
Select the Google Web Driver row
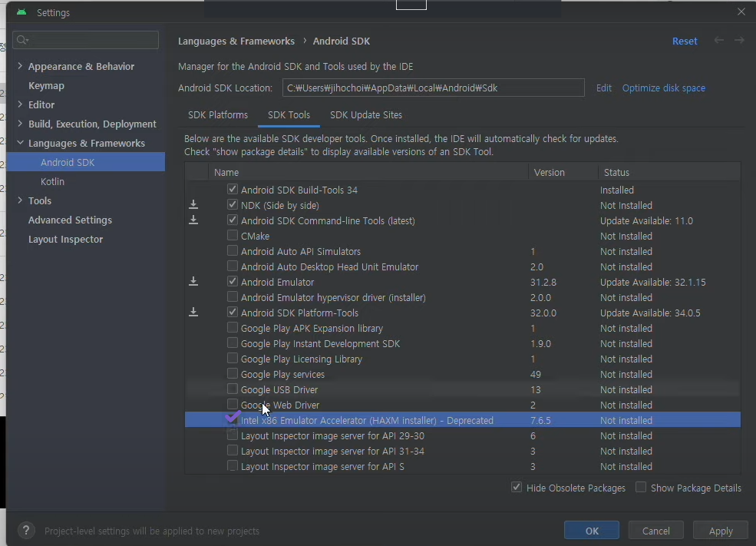click(x=462, y=405)
